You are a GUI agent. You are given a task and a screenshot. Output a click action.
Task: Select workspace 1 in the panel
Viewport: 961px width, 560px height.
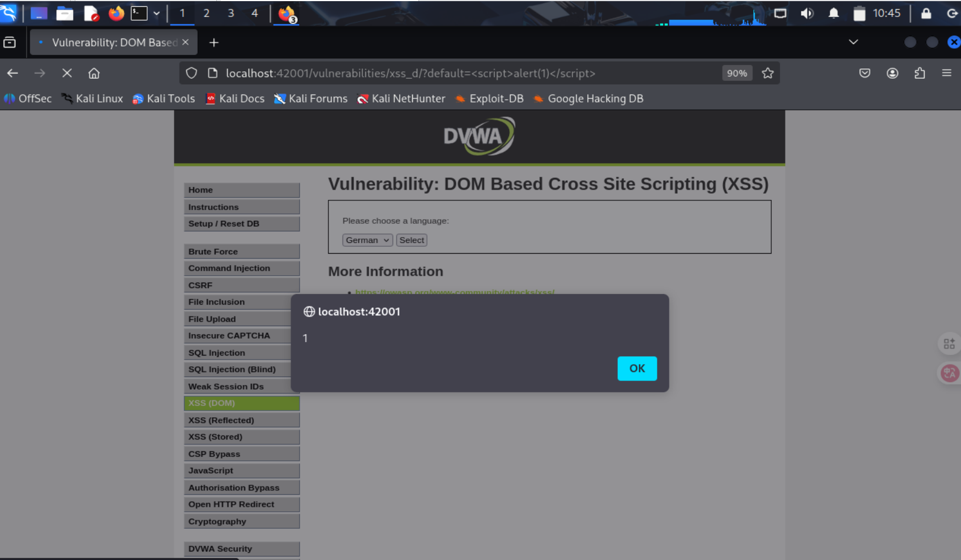tap(182, 13)
